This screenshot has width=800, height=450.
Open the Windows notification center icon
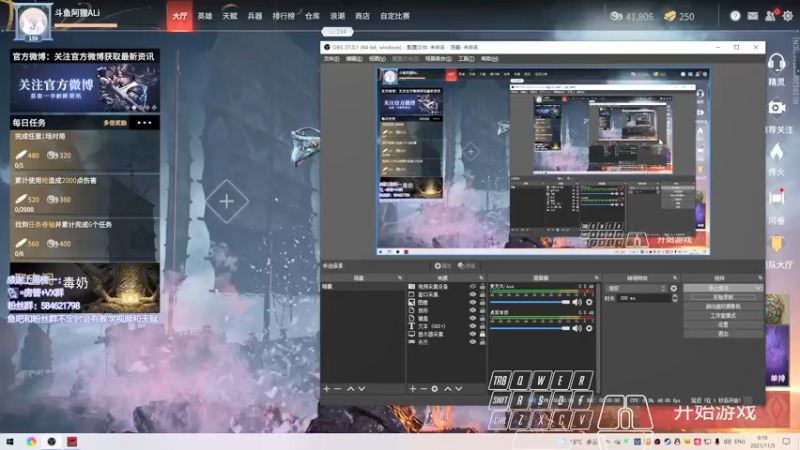787,441
